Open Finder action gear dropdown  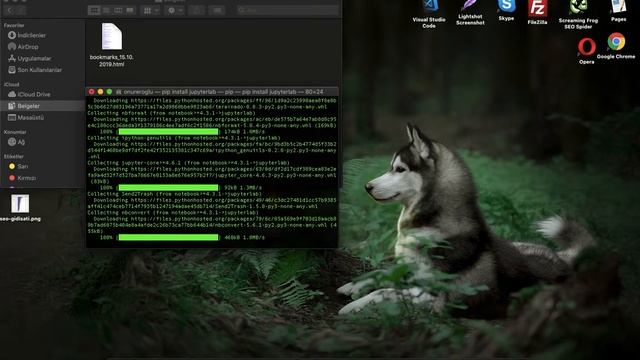[175, 10]
